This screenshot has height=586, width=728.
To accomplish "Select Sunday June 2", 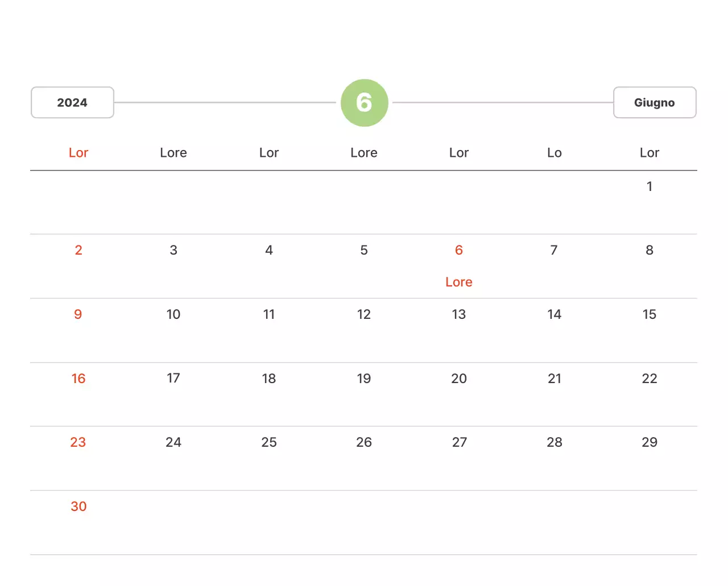I will click(78, 250).
